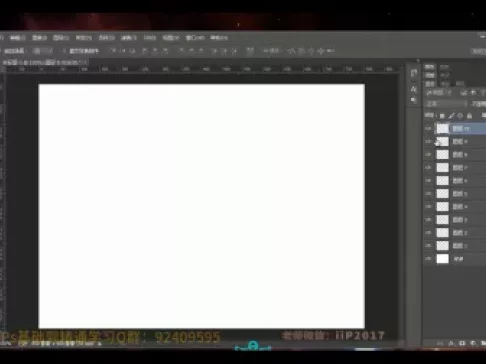This screenshot has width=486, height=364.
Task: Click the lock all padlock icon
Action: (469, 116)
